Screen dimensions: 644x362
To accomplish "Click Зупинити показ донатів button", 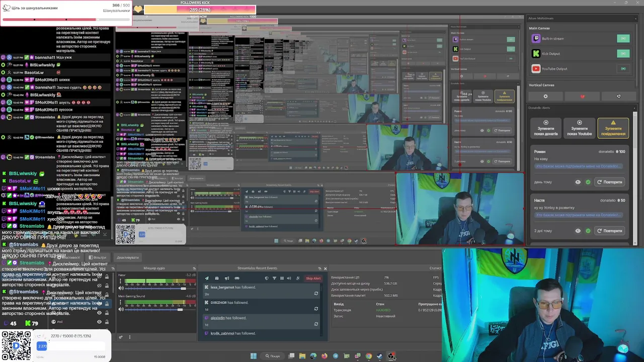I will click(546, 128).
